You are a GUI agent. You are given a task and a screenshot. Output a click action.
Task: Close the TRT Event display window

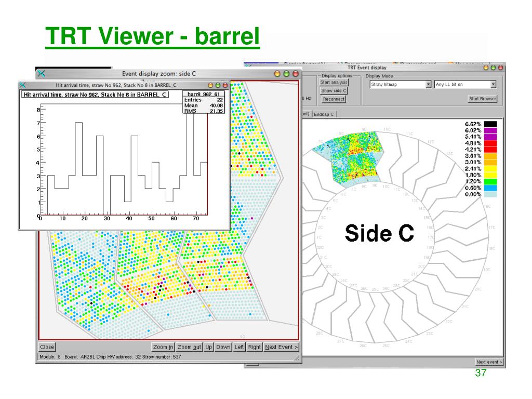point(500,68)
